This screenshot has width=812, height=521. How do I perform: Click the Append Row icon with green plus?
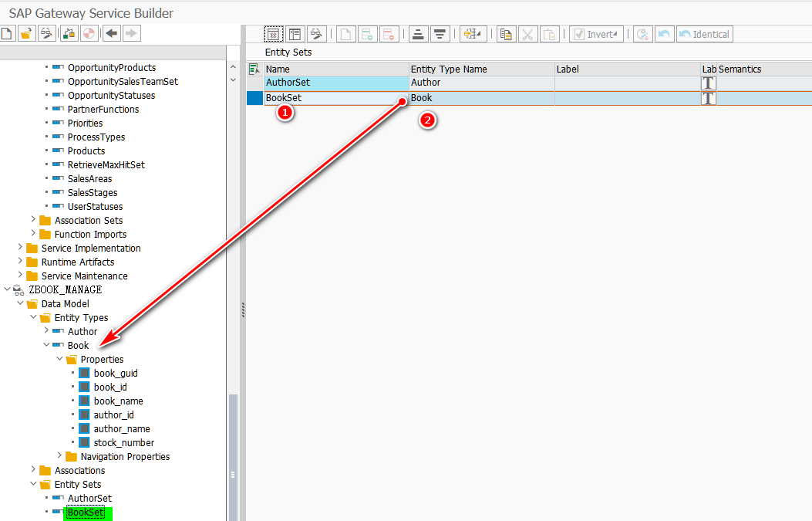tap(367, 35)
